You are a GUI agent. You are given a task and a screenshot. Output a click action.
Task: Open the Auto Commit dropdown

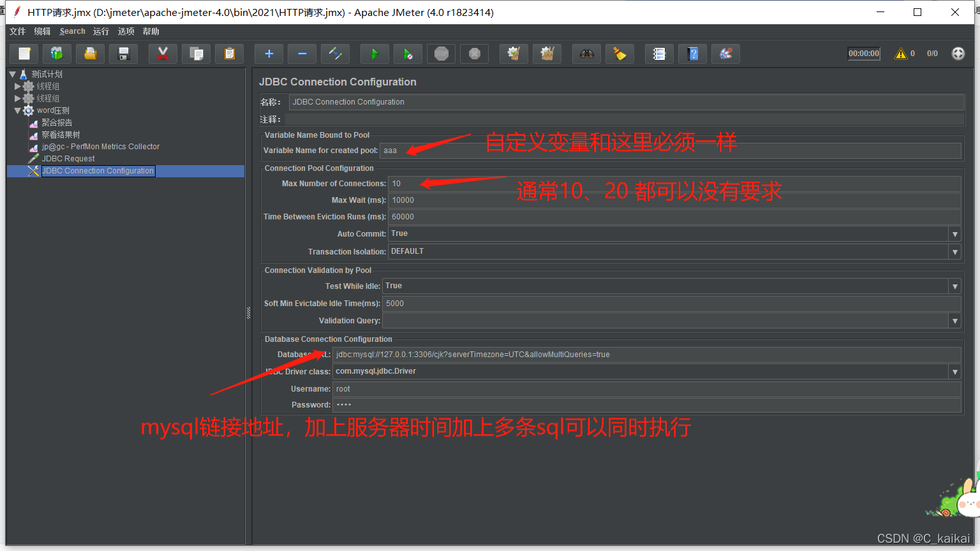coord(954,234)
